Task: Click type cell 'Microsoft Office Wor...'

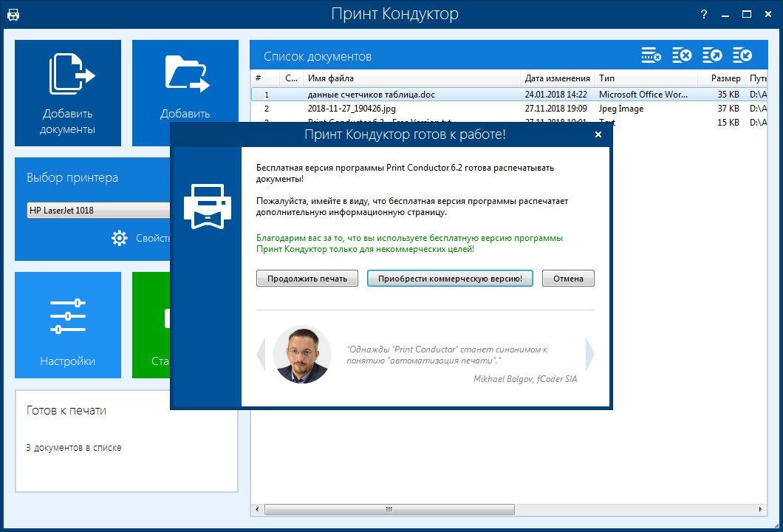Action: 643,95
